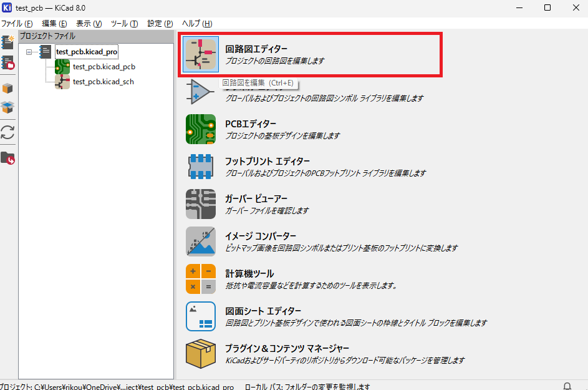Click the refresh project tree icon
The image size is (588, 390).
[7, 132]
